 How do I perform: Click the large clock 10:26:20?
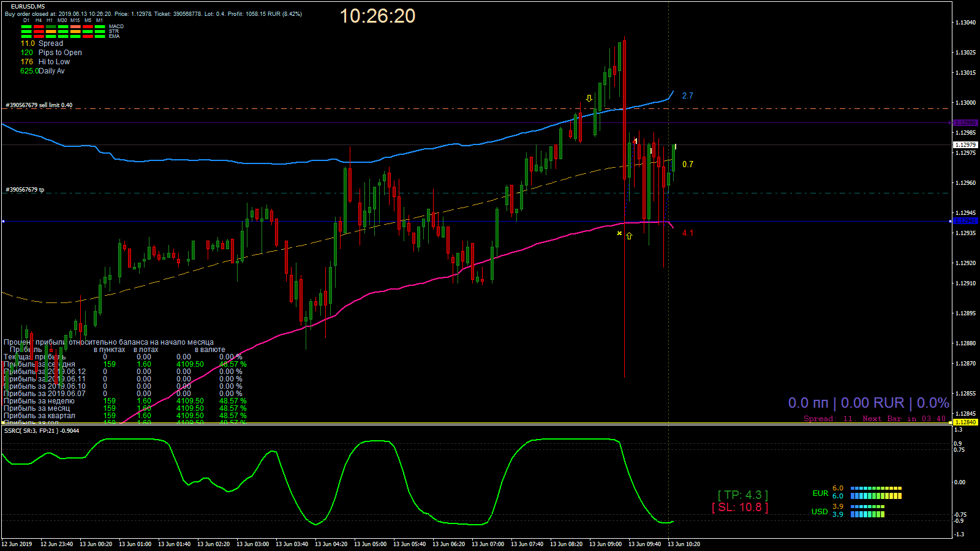tap(377, 16)
